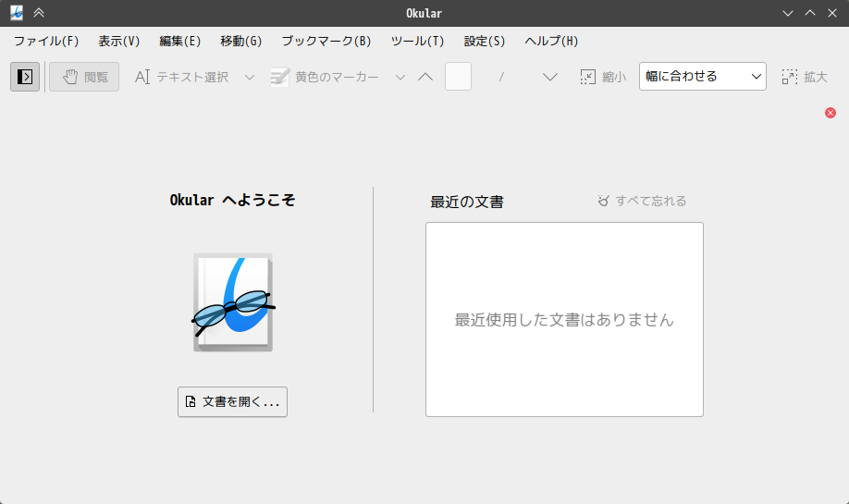Minimize the Okular window

(788, 13)
